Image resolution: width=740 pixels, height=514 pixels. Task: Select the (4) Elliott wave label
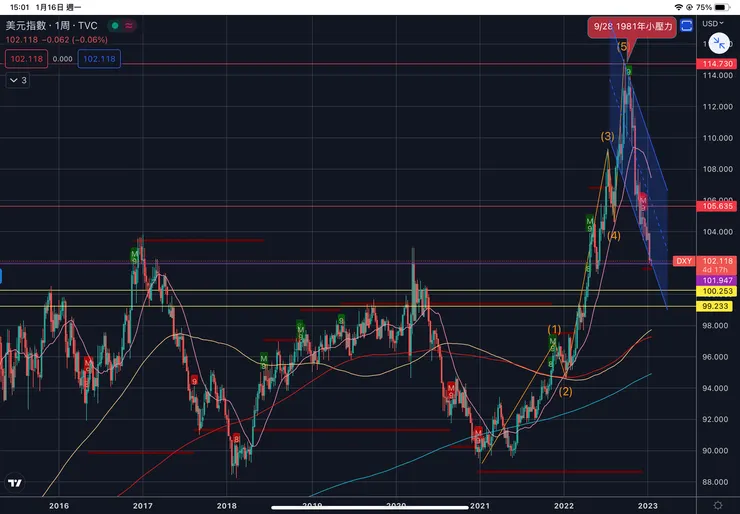[614, 236]
